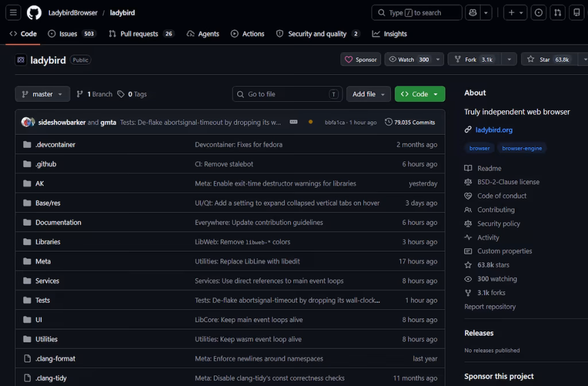The width and height of the screenshot is (588, 386).
Task: Click the tag icon beside 0 Tags
Action: [x=121, y=94]
